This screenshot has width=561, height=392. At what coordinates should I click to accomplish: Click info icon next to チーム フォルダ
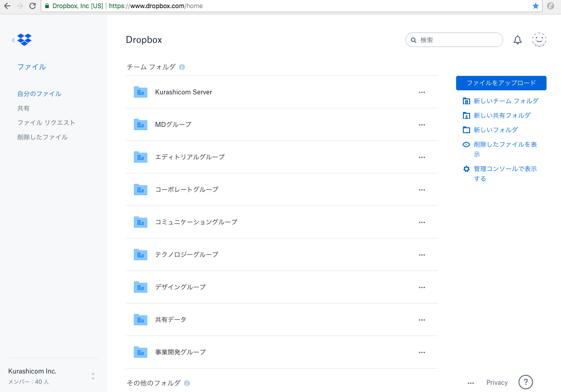pos(182,67)
